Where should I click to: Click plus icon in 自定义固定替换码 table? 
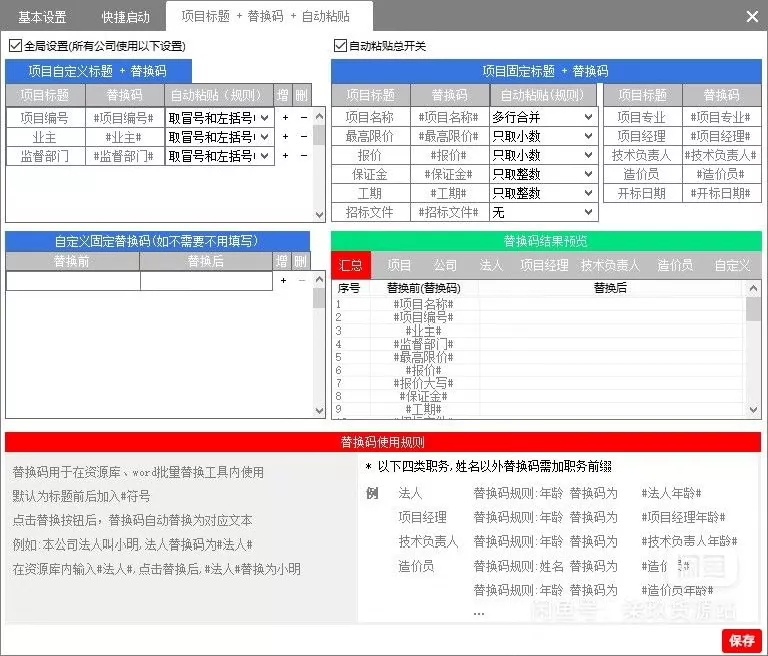point(283,281)
